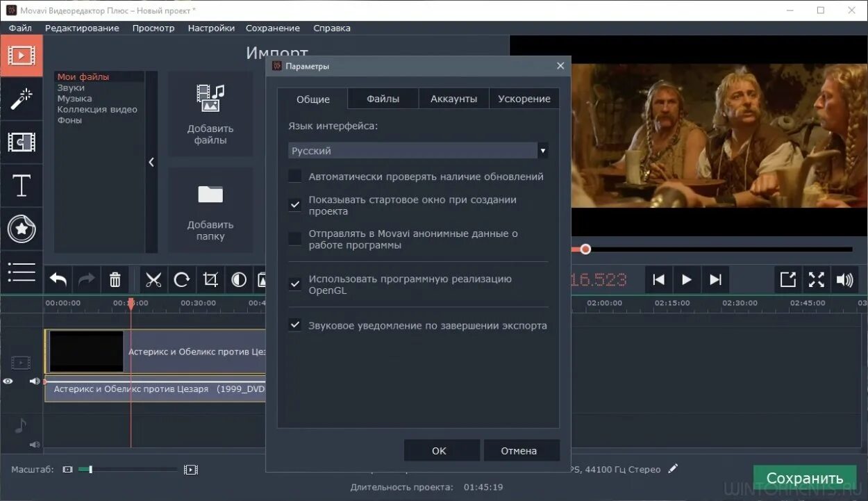Select Звуки in import list

71,88
